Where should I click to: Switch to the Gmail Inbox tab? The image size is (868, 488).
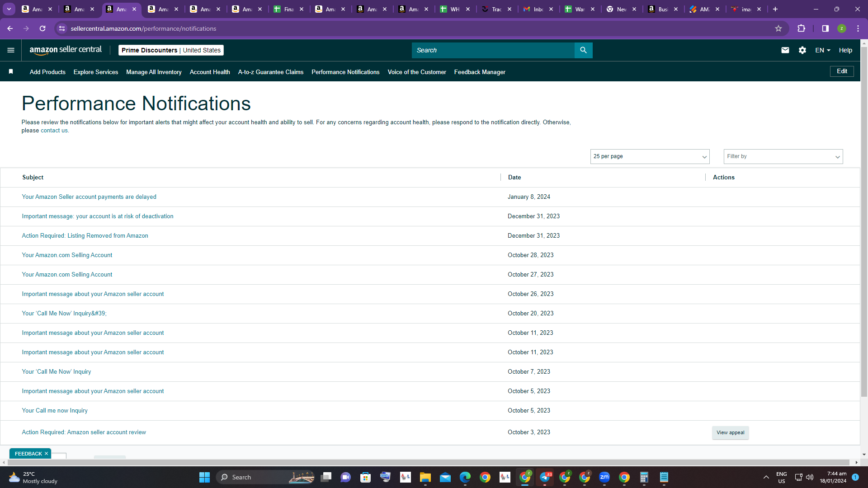538,9
